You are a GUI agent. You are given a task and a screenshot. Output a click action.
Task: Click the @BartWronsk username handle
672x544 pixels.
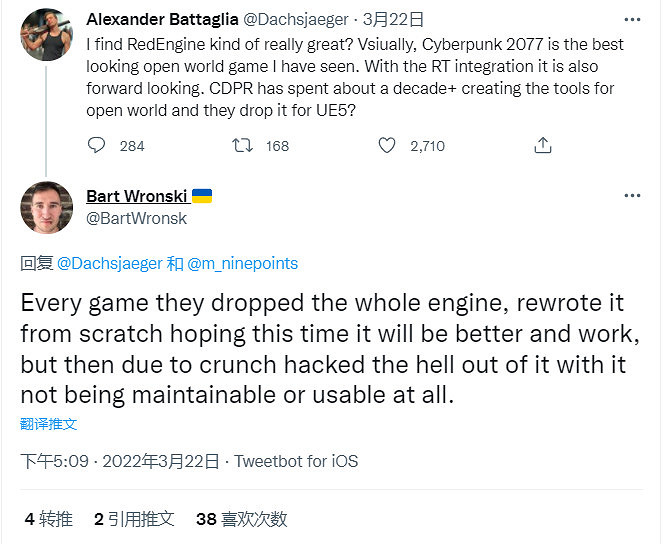(x=136, y=217)
